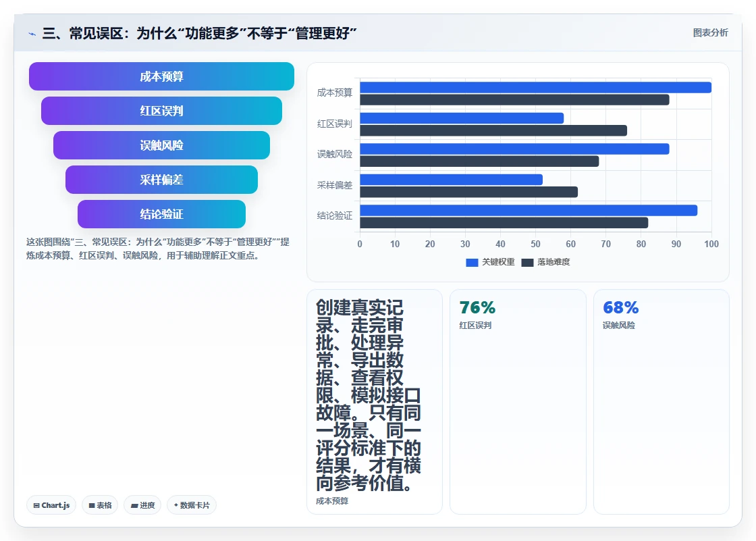The width and height of the screenshot is (756, 541).
Task: Click the blue 红区误判 bar in chart
Action: coord(462,118)
